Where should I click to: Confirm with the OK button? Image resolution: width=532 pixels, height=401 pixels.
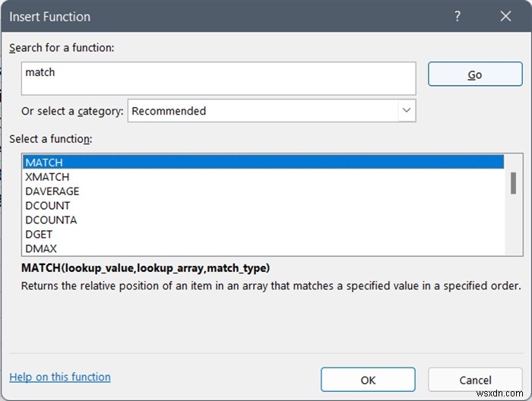(x=368, y=380)
